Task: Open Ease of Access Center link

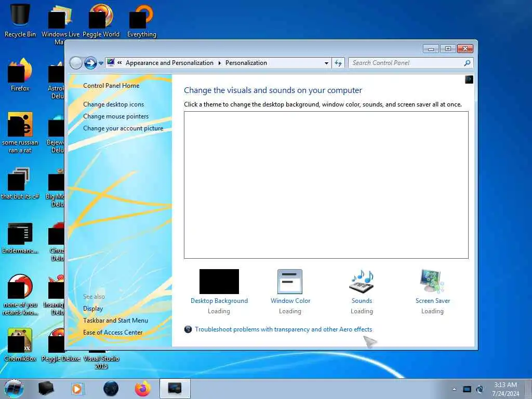Action: (x=113, y=332)
